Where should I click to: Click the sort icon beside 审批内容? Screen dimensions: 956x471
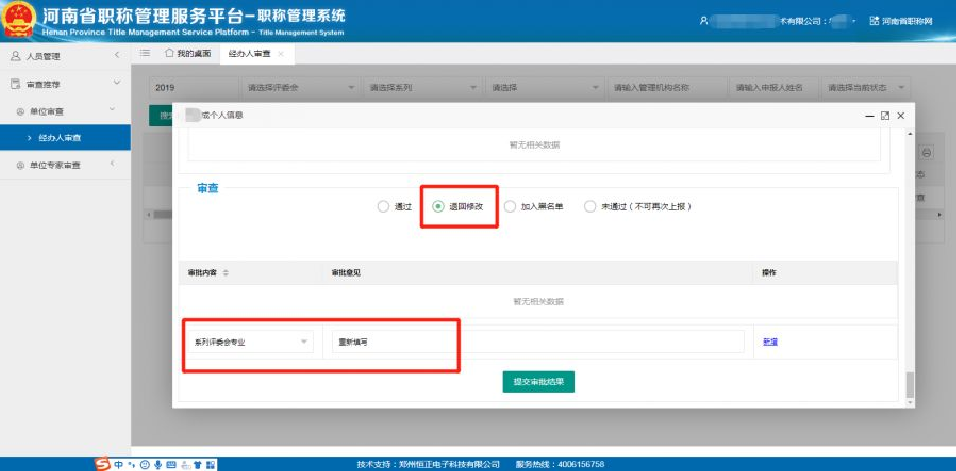(226, 273)
